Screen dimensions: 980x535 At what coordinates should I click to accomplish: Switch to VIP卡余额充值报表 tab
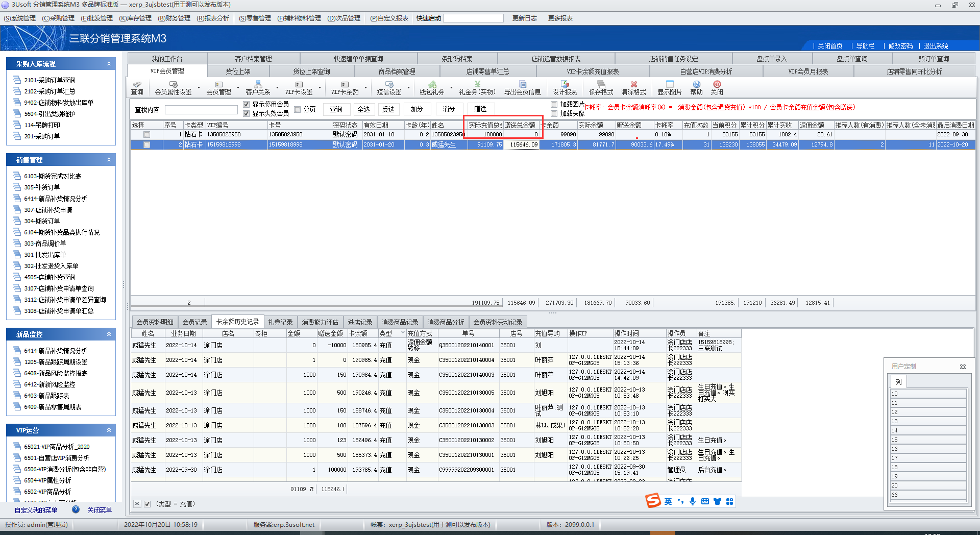(x=593, y=71)
